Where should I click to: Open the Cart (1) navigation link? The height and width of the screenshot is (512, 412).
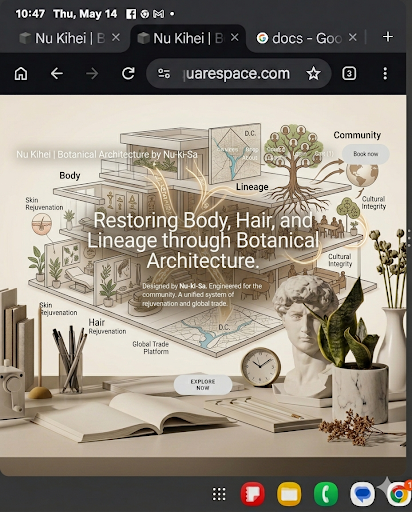(x=323, y=154)
